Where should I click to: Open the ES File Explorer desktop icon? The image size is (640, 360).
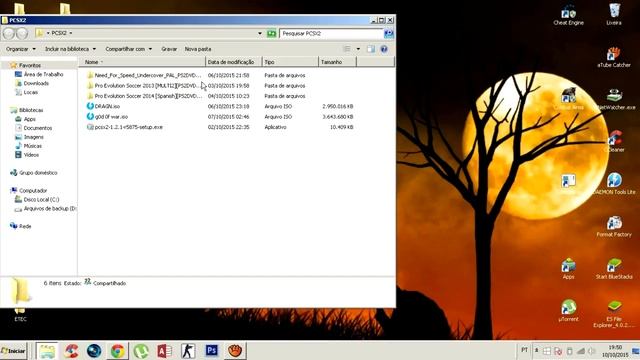614,314
